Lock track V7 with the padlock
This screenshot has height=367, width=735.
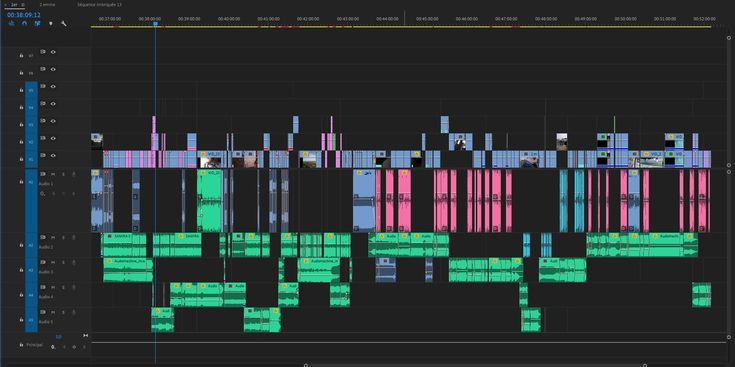click(x=21, y=56)
